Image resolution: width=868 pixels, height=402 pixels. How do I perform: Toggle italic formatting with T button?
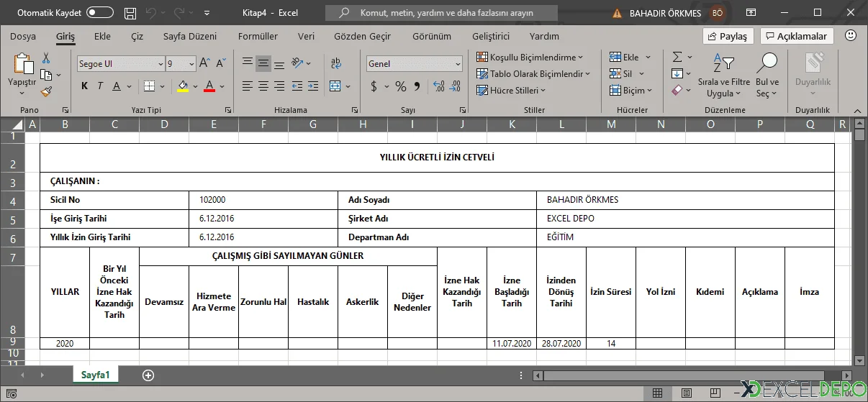100,86
